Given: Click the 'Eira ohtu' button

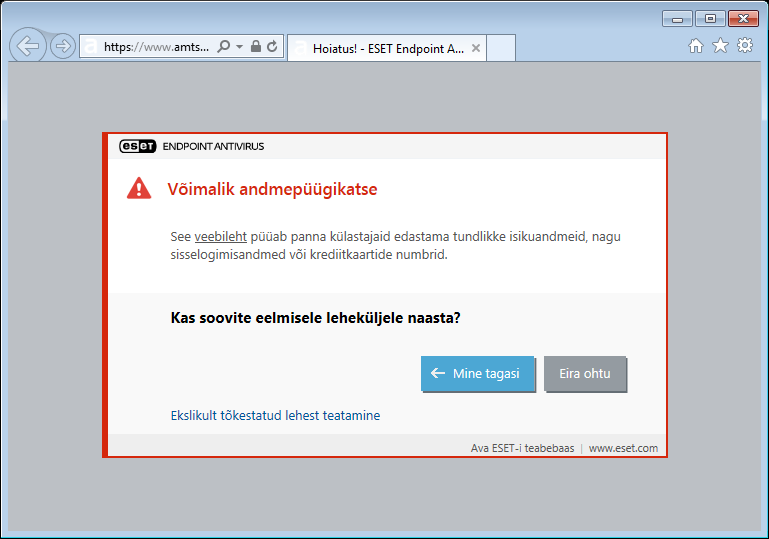Looking at the screenshot, I should pyautogui.click(x=585, y=374).
